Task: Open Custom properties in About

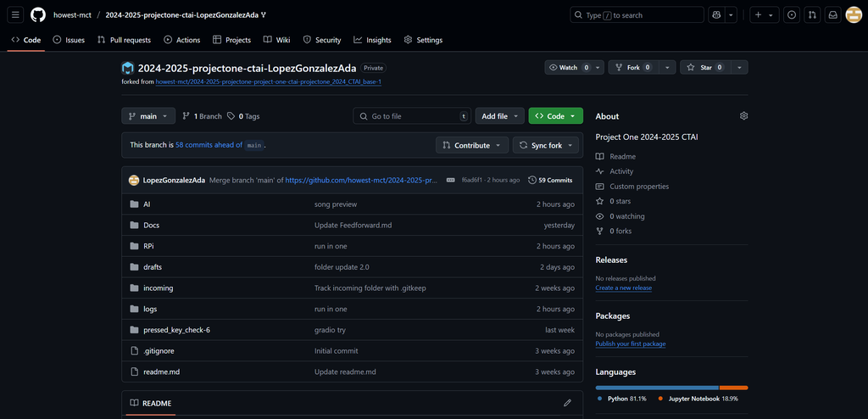Action: [632, 187]
